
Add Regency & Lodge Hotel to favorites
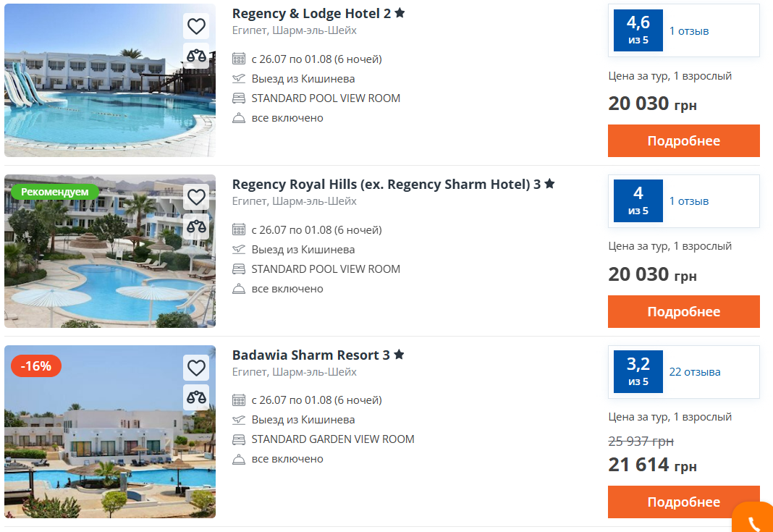pyautogui.click(x=195, y=26)
